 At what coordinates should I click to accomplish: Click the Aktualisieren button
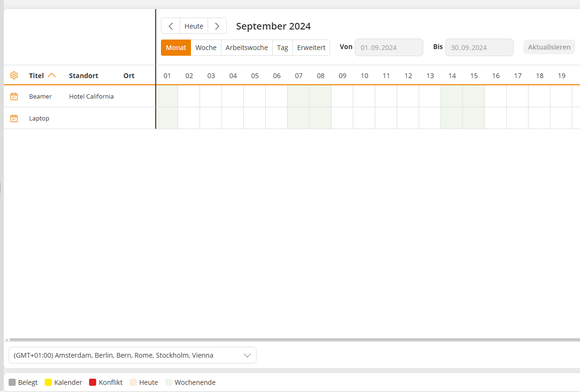point(549,47)
